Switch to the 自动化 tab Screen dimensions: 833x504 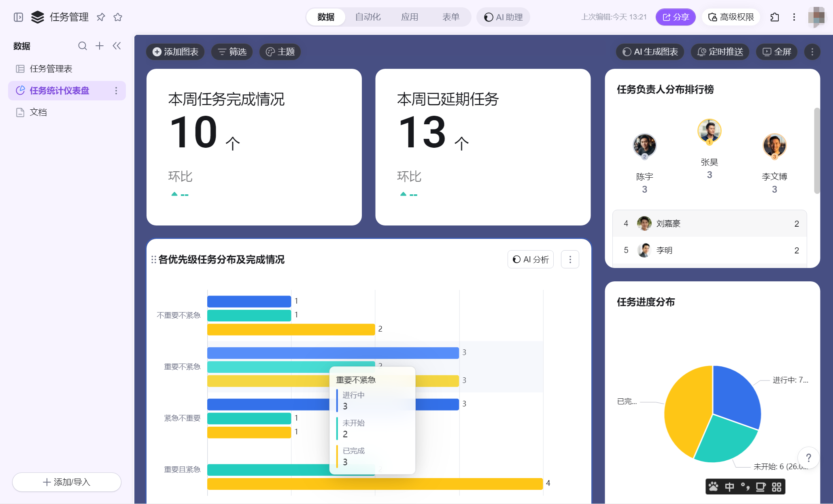pyautogui.click(x=368, y=17)
